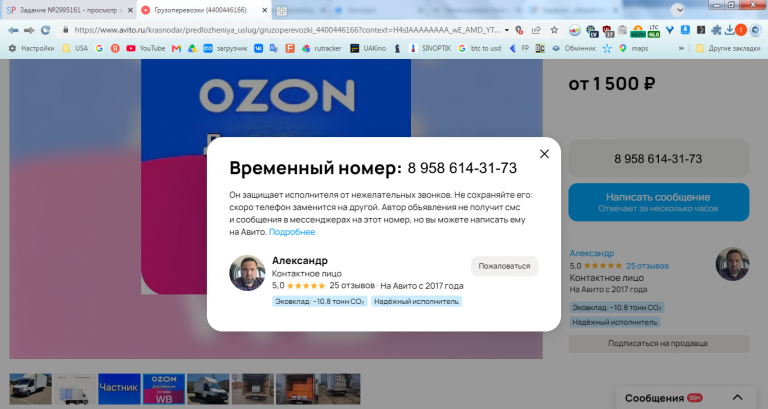Click the red shield extension icon
The height and width of the screenshot is (409, 768).
click(x=607, y=31)
